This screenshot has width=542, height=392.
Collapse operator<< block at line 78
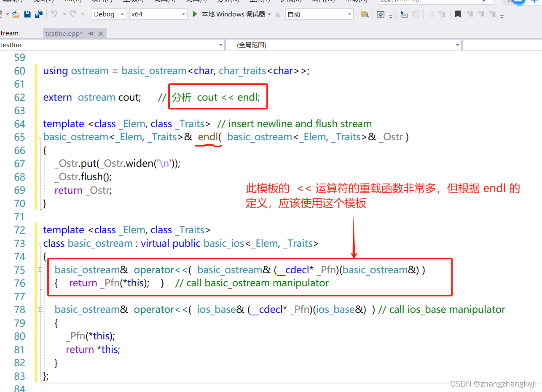[40, 309]
